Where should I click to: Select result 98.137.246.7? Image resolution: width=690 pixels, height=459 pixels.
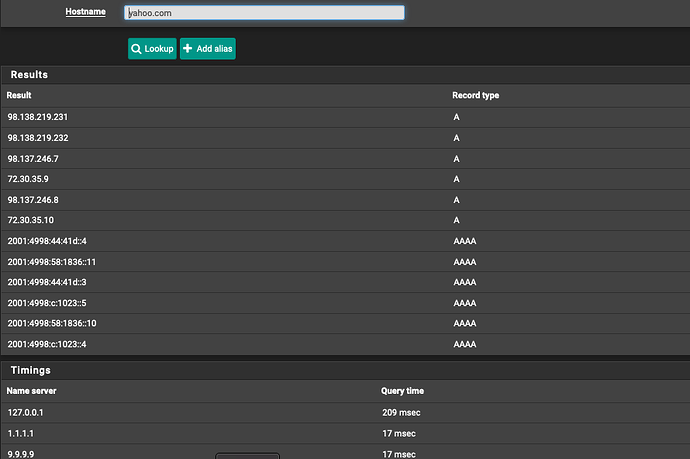(33, 159)
